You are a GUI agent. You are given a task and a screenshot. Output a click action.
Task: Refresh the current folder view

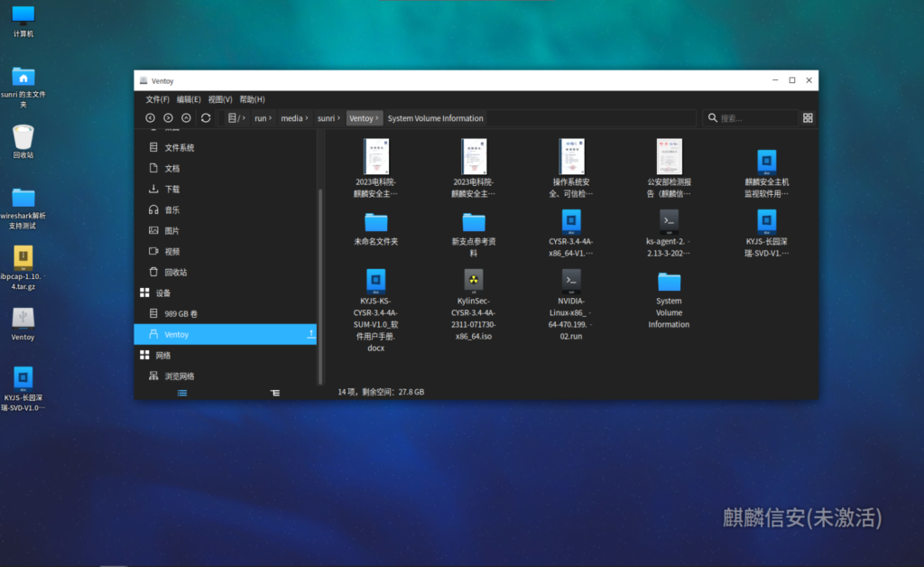tap(206, 118)
